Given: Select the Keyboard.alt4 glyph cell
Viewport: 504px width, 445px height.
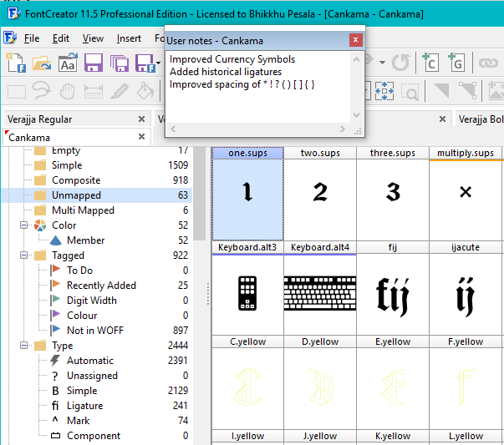Looking at the screenshot, I should (x=320, y=288).
